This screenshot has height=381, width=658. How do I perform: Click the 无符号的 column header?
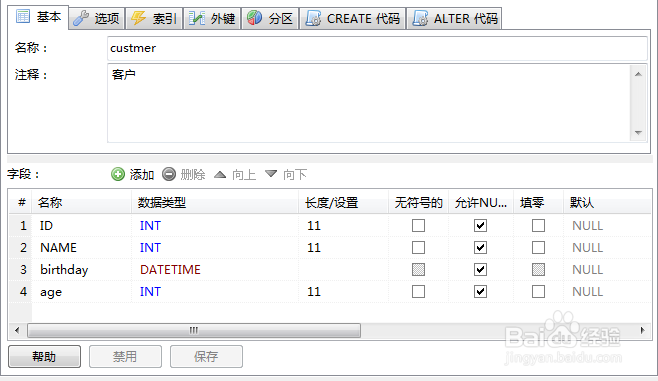point(418,203)
